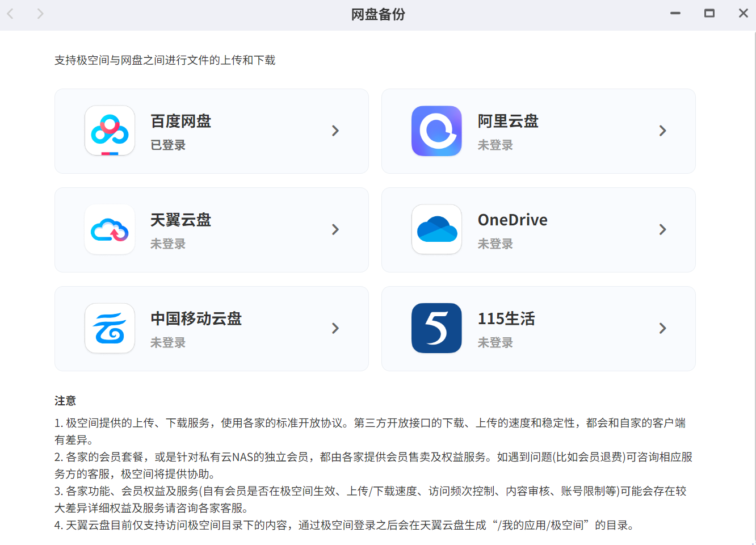
Task: Minimize the 网盘备份 window
Action: (675, 13)
